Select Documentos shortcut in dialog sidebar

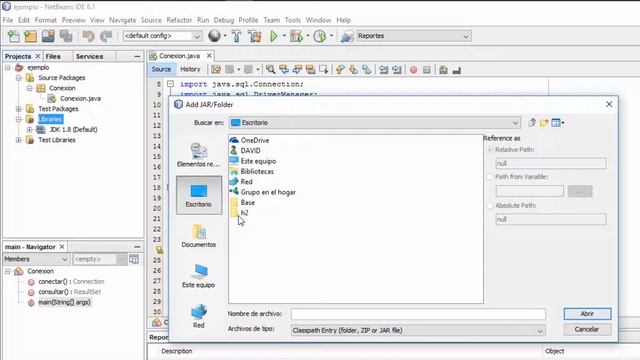tap(199, 236)
